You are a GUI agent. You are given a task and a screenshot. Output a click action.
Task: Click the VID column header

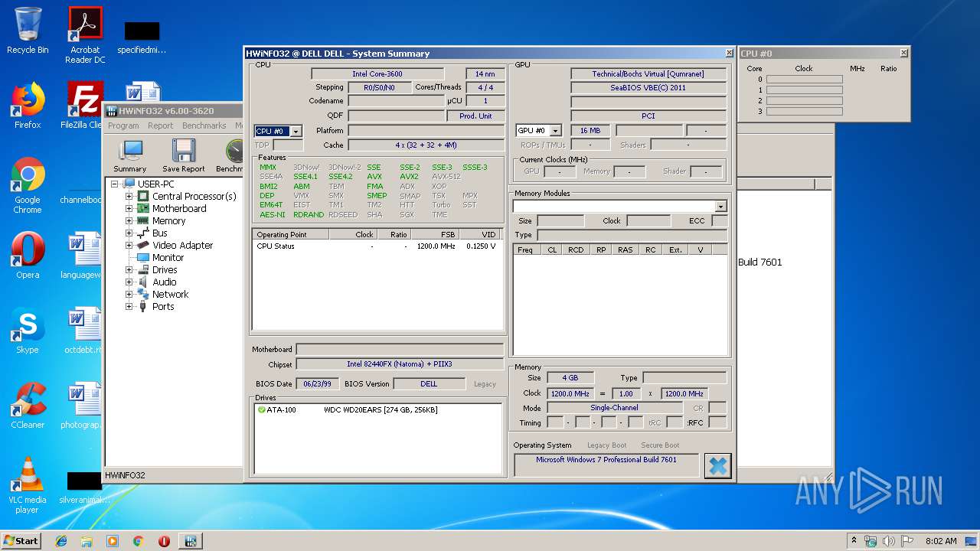pyautogui.click(x=479, y=234)
